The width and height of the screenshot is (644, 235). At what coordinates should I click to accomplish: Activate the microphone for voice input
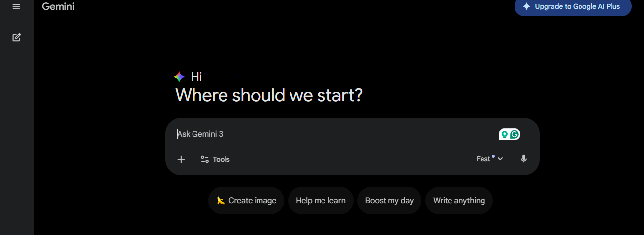click(524, 159)
